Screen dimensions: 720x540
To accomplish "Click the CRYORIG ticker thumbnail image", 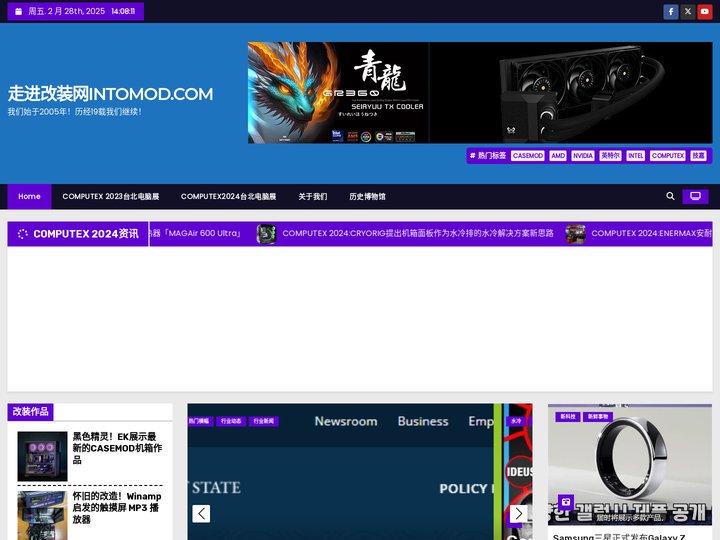I will pos(266,234).
